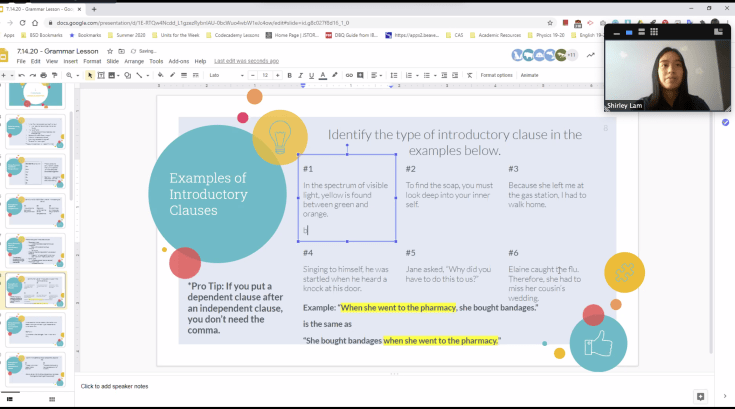Click the Undo icon in toolbar
Image resolution: width=735 pixels, height=409 pixels.
20,75
